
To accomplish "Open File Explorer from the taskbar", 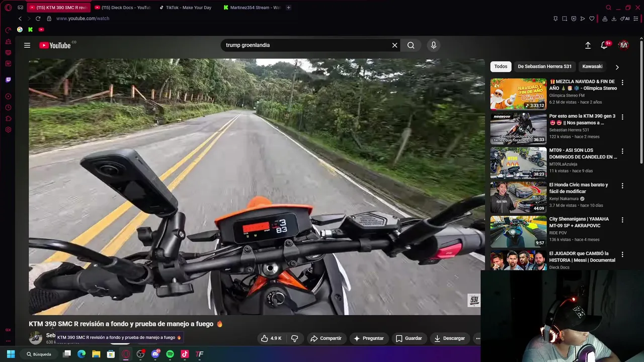I will (x=96, y=354).
